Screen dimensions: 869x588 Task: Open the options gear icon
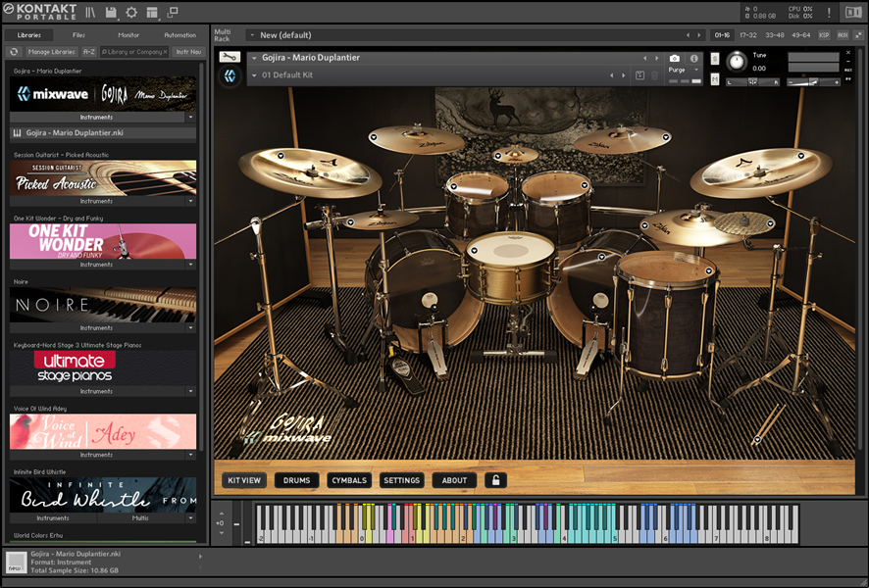pyautogui.click(x=131, y=13)
